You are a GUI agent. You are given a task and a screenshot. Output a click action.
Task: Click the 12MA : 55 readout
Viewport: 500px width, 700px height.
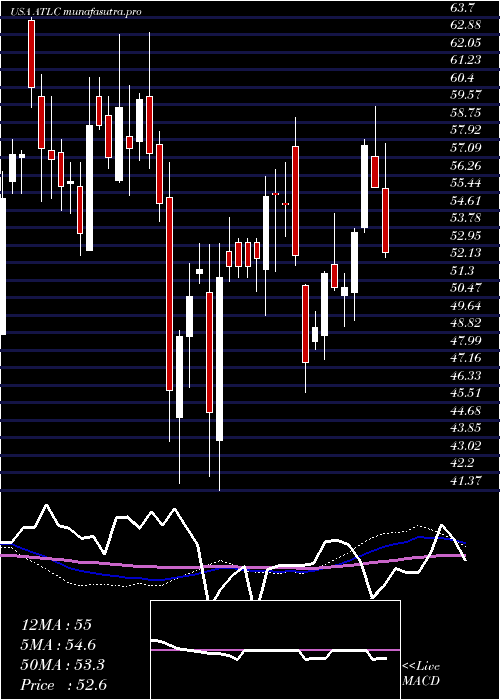56,625
